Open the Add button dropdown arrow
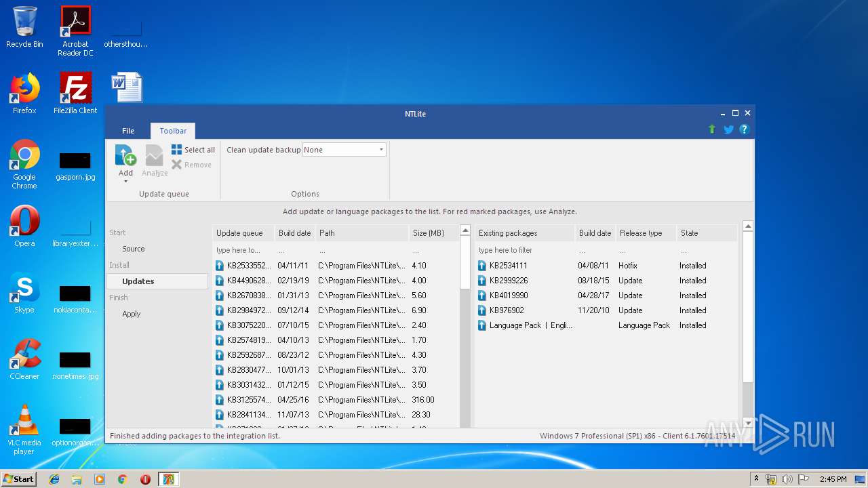 [x=125, y=181]
